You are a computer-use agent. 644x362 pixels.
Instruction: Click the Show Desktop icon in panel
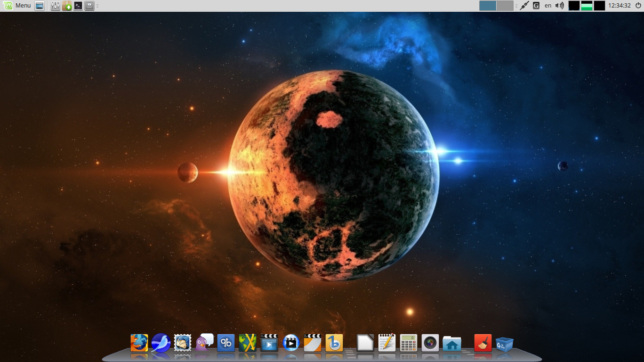[40, 6]
